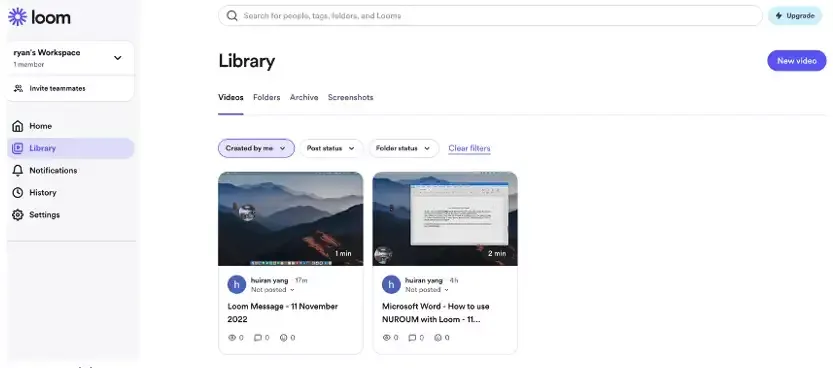The image size is (833, 368).
Task: Click the Settings gear icon
Action: click(x=18, y=215)
